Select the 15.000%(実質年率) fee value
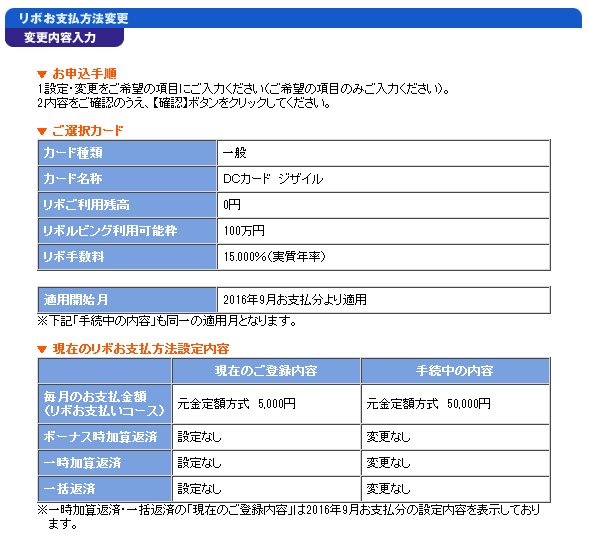This screenshot has height=540, width=589. click(x=274, y=256)
